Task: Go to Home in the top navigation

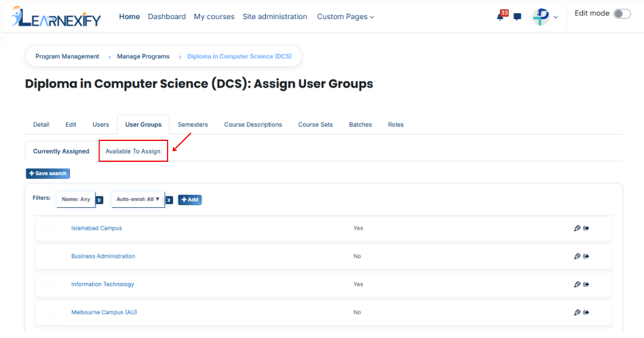Action: [x=129, y=17]
